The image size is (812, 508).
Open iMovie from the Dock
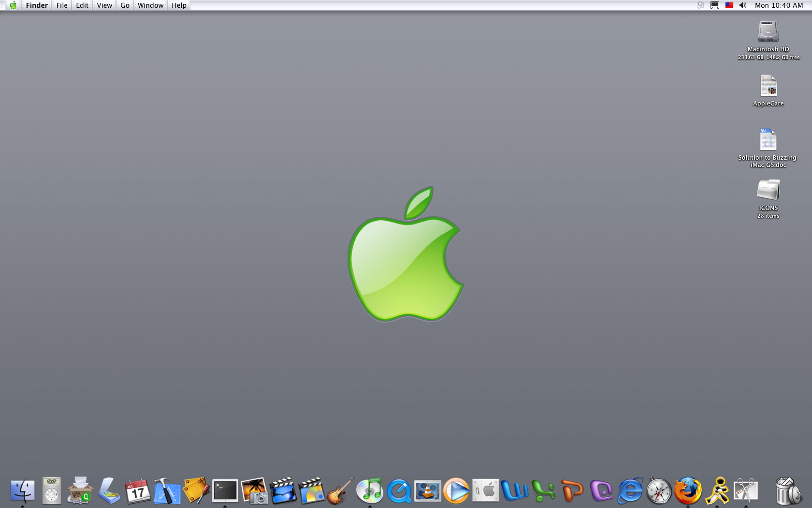point(283,491)
